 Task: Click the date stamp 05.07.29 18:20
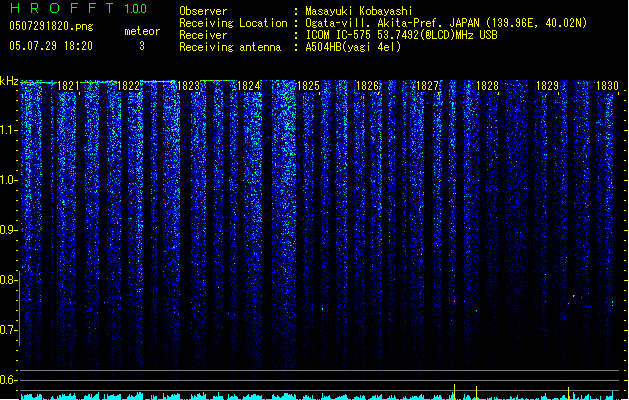pyautogui.click(x=51, y=46)
